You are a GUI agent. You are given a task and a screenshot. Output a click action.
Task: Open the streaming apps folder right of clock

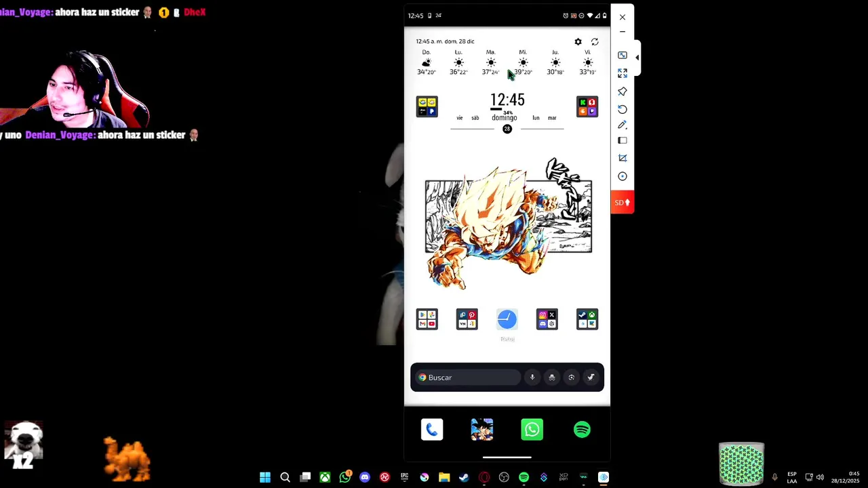pyautogui.click(x=587, y=107)
